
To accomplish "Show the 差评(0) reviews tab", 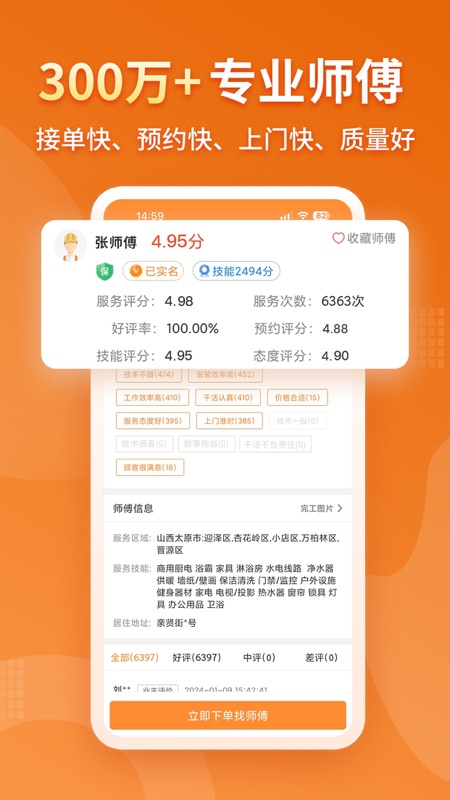I will (321, 658).
